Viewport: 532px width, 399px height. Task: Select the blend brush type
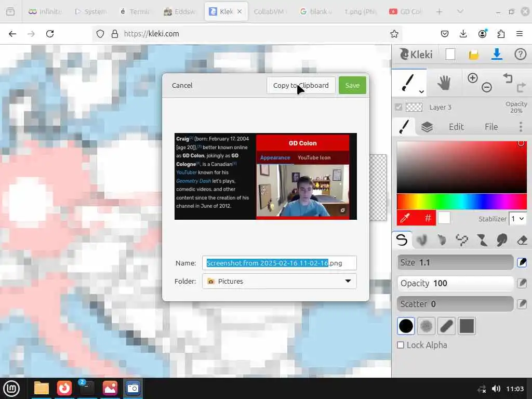pos(422,240)
